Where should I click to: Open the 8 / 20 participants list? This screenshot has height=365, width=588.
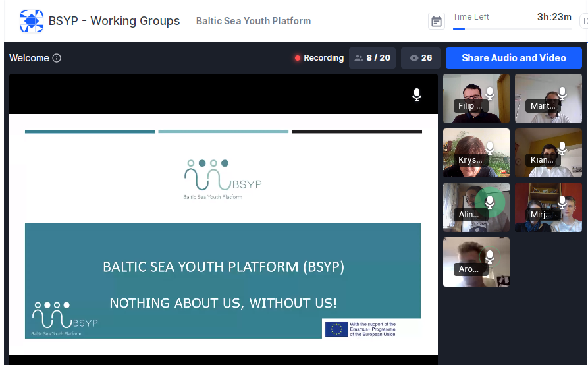pos(373,58)
